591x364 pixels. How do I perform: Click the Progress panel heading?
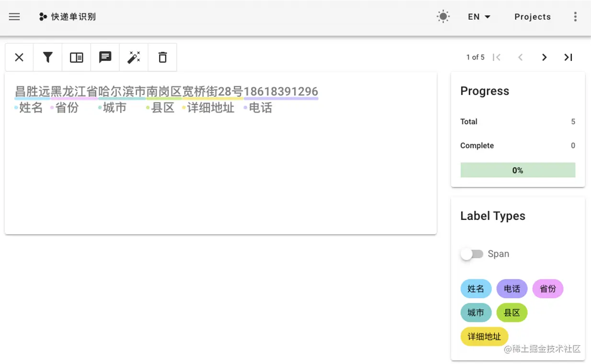(485, 91)
